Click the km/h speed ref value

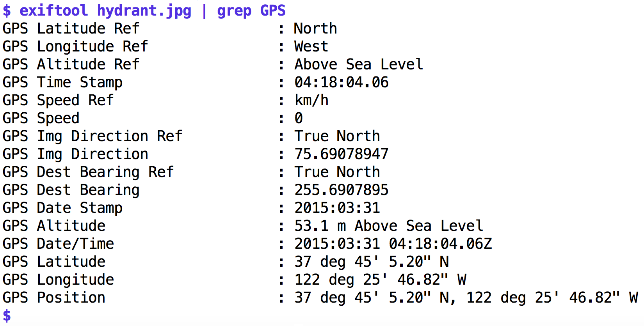coord(311,100)
